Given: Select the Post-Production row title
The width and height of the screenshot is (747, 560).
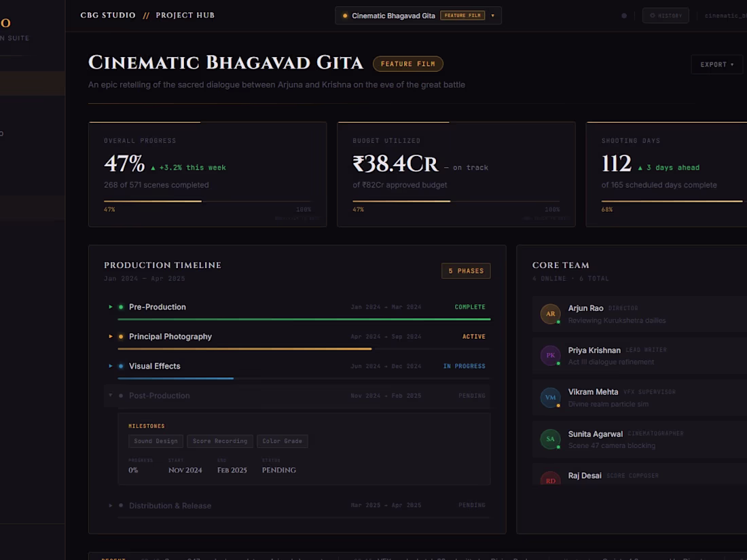Looking at the screenshot, I should pyautogui.click(x=159, y=396).
